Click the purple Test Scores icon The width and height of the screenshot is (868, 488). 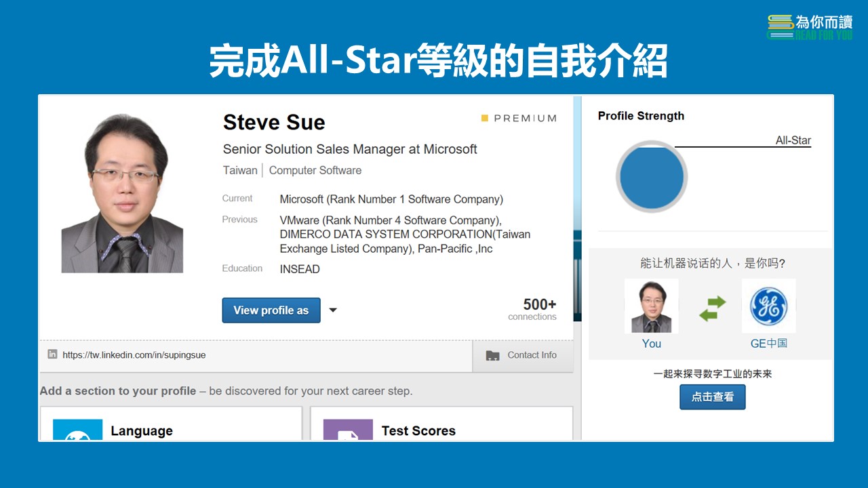348,431
